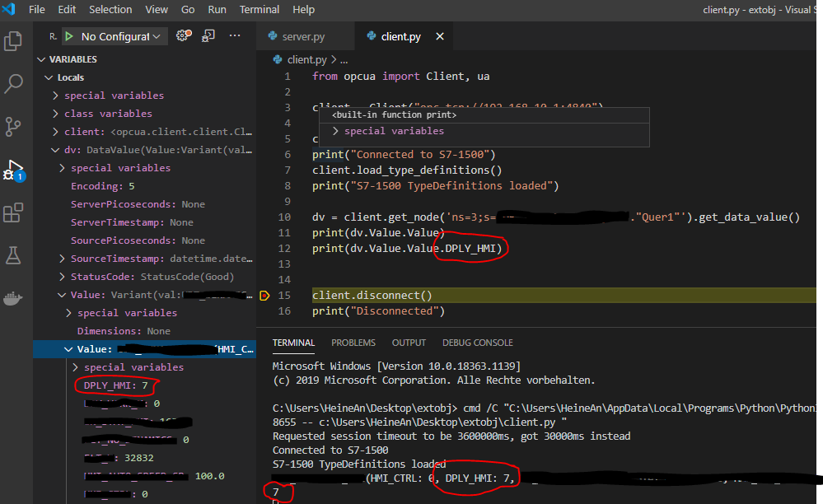823x504 pixels.
Task: Toggle a breakpoint marker on line 15
Action: [266, 293]
